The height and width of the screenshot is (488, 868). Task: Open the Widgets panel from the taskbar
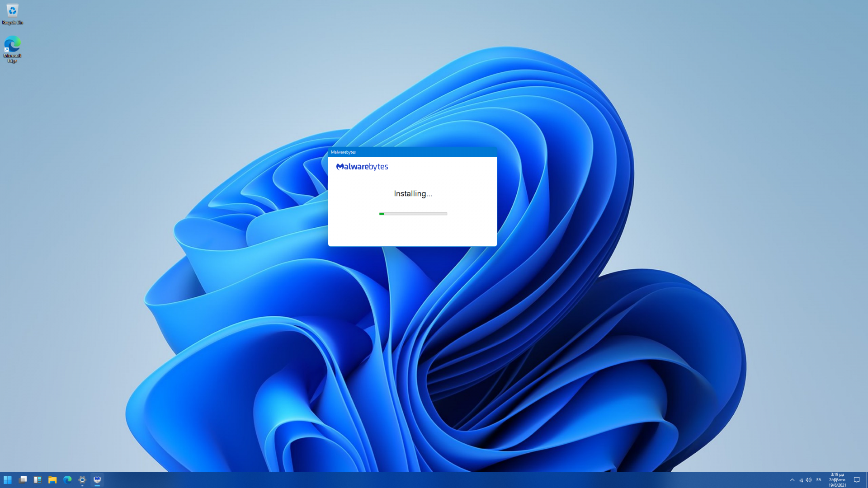pos(38,480)
